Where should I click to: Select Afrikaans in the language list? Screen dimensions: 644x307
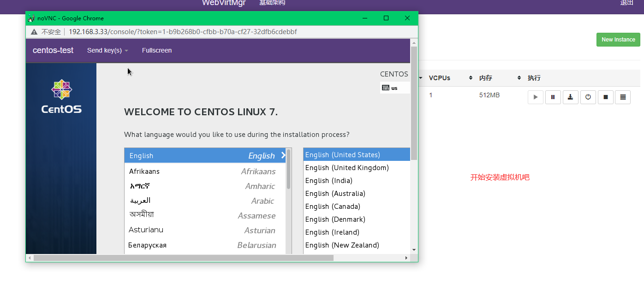[144, 171]
